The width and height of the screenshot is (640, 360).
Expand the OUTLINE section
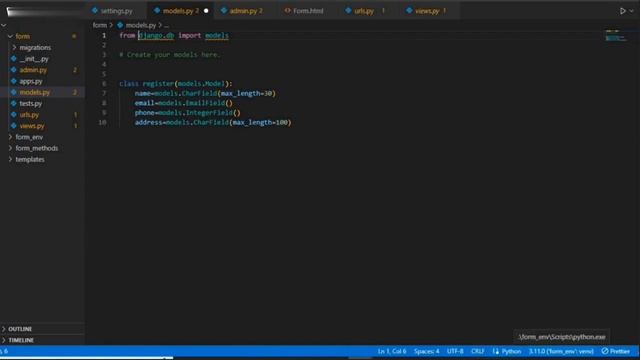(x=20, y=329)
